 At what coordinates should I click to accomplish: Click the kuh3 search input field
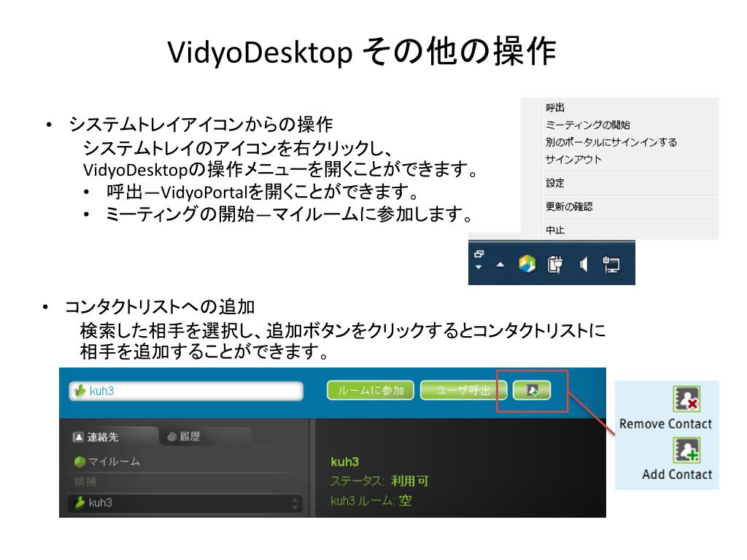pos(186,391)
